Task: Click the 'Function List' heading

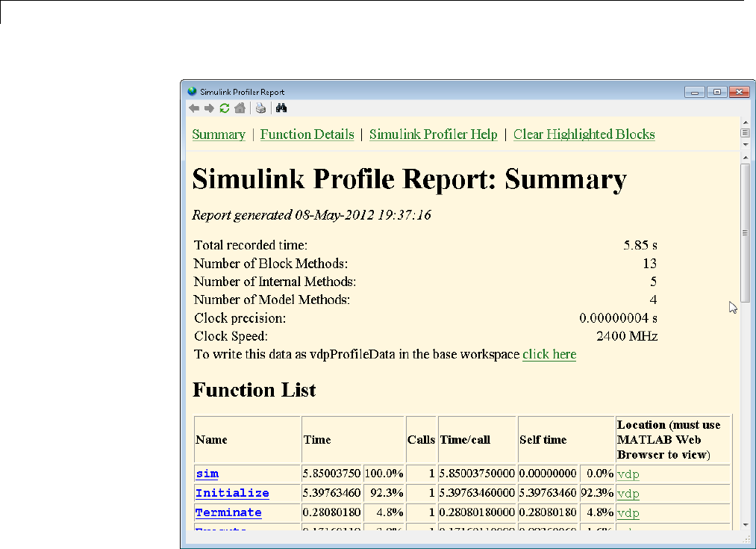Action: pos(254,390)
